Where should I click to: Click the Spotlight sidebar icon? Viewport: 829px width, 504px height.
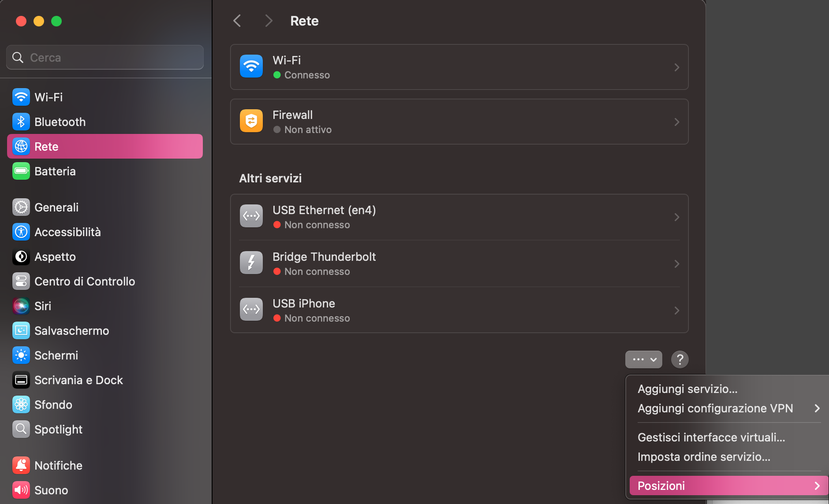[21, 429]
